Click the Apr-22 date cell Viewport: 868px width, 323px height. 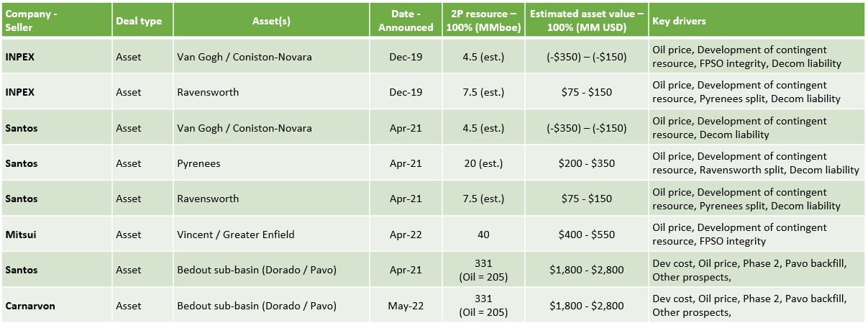[x=406, y=234]
